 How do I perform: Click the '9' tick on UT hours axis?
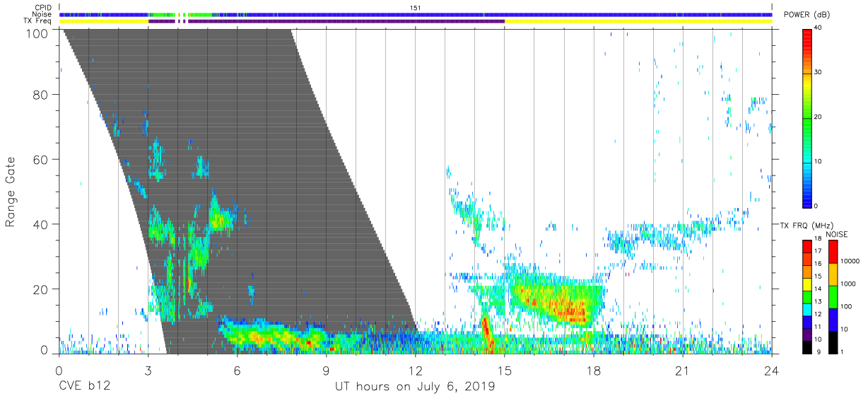click(x=326, y=371)
